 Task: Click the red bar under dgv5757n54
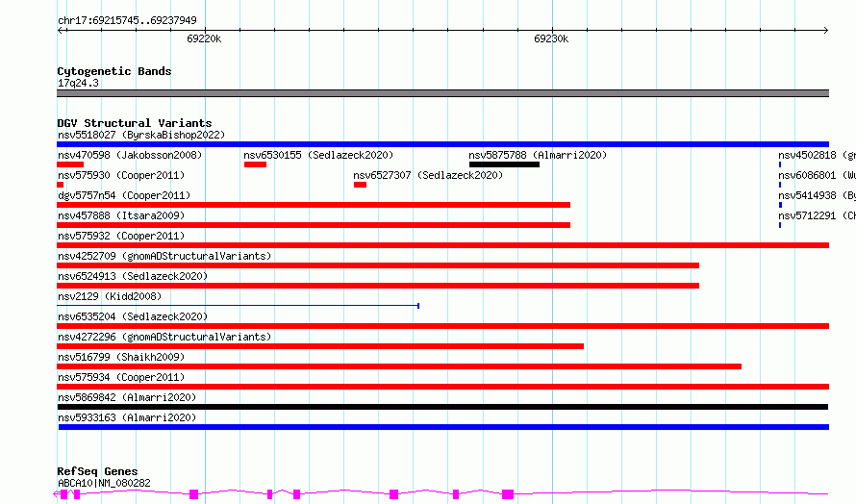(314, 205)
